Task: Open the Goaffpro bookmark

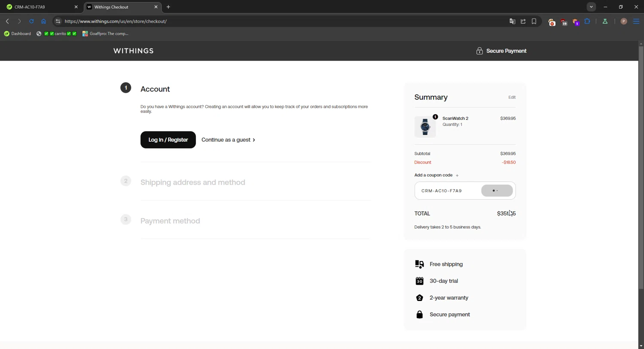Action: pos(106,34)
